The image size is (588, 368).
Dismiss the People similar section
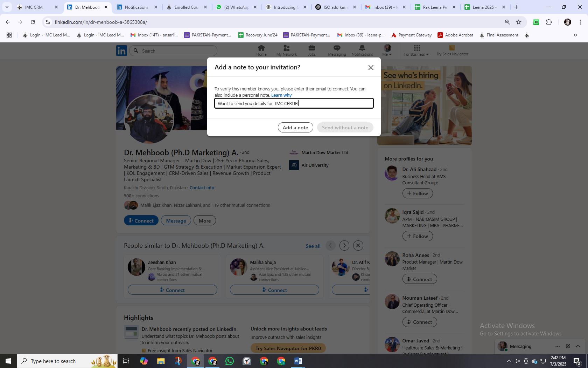pyautogui.click(x=358, y=245)
